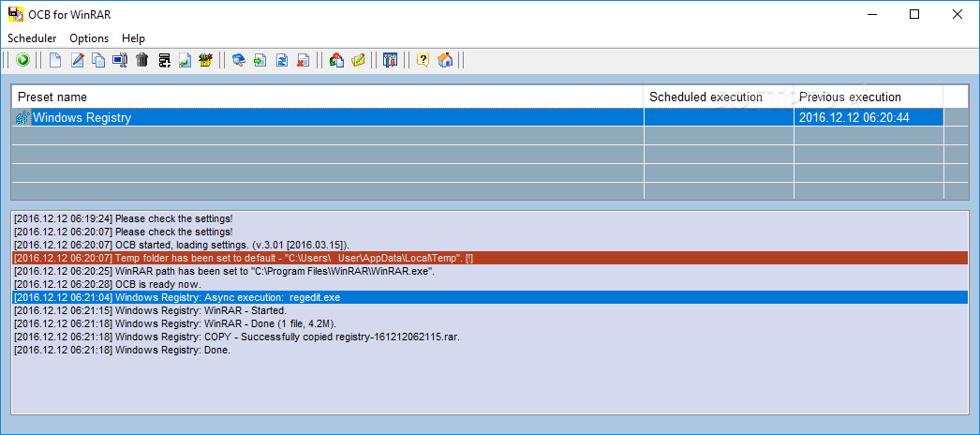Screen dimensions: 980x435
Task: Click the red 'Temp folder has been set' log line
Action: 490,258
